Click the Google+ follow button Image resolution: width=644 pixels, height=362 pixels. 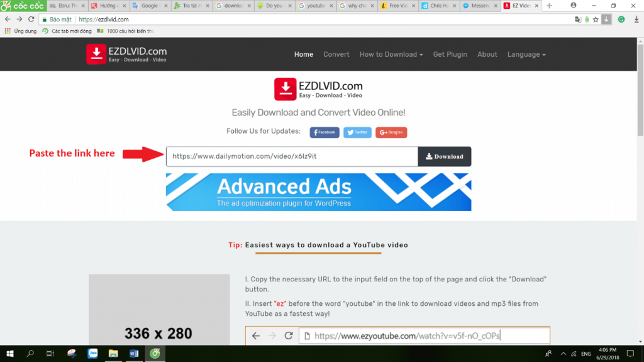(x=391, y=132)
